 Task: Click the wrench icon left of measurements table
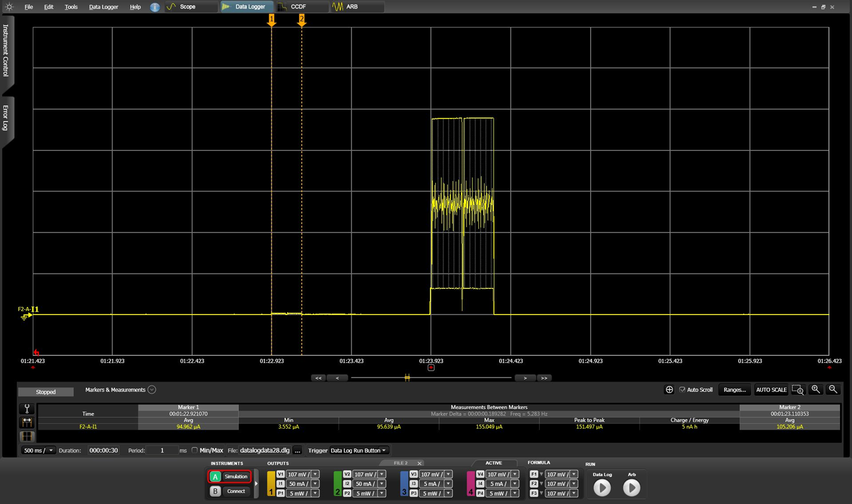(x=27, y=409)
